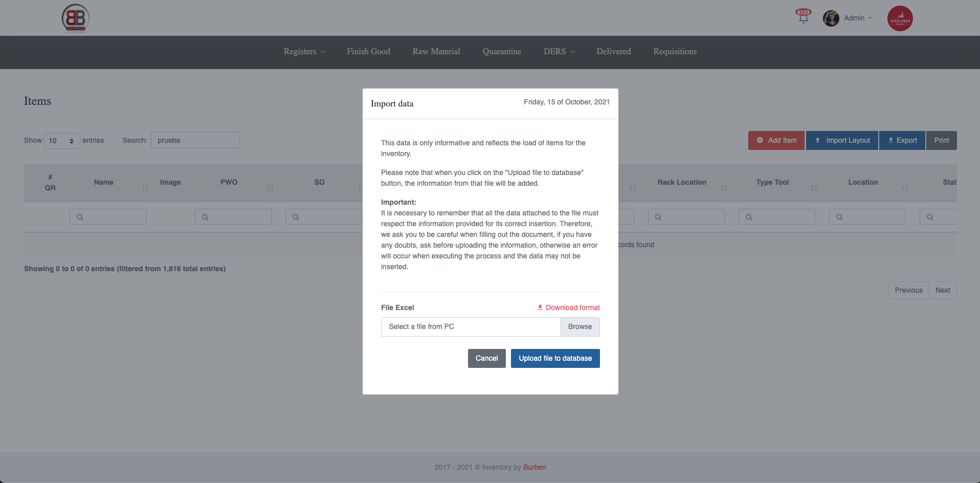This screenshot has height=483, width=980.
Task: Open the Admin user dropdown
Action: tap(858, 18)
